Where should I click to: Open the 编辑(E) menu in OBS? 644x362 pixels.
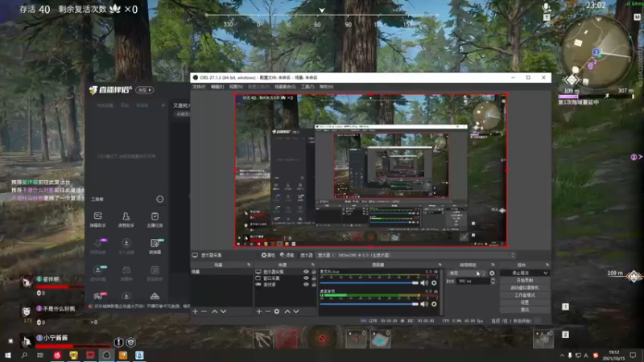[217, 87]
